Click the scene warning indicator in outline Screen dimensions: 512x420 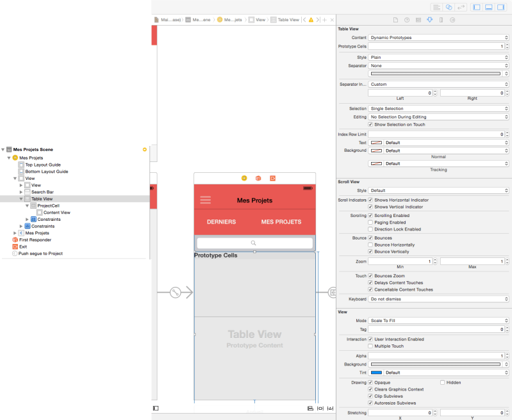coord(145,149)
